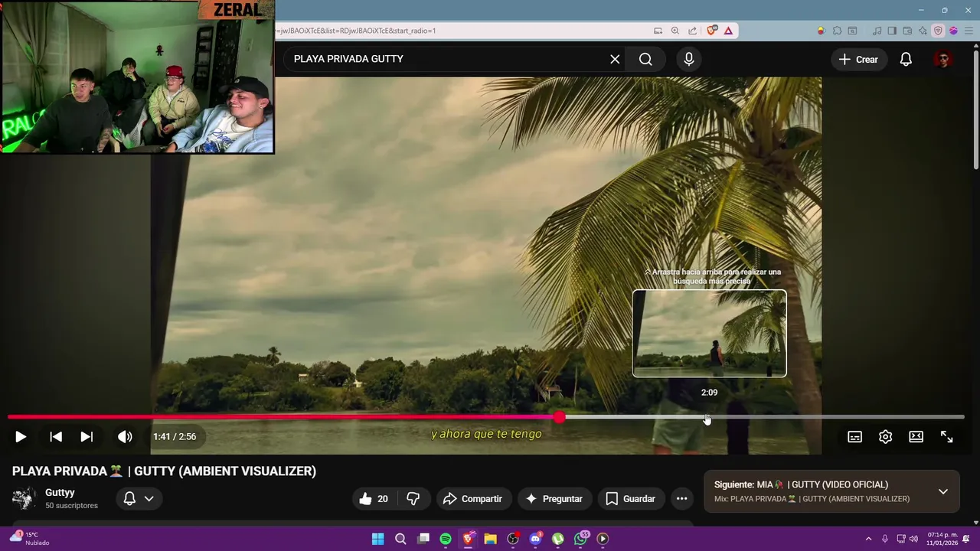
Task: Go to previous video
Action: (x=56, y=437)
